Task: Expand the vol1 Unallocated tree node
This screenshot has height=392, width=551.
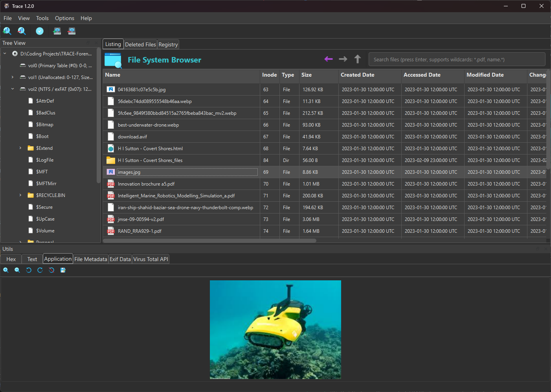Action: pyautogui.click(x=13, y=77)
